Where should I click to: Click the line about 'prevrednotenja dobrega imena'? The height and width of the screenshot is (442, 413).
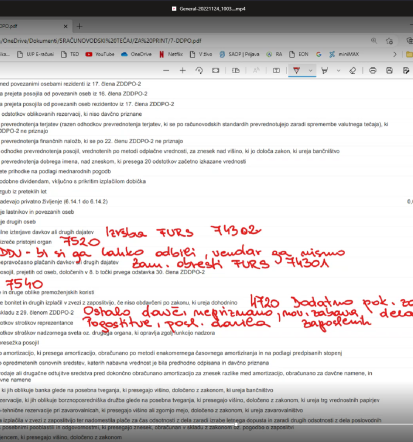pos(123,161)
